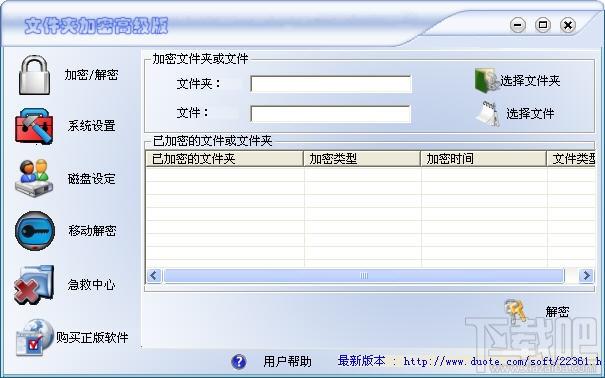Click the 解密 button label
The height and width of the screenshot is (378, 605).
pos(557,311)
